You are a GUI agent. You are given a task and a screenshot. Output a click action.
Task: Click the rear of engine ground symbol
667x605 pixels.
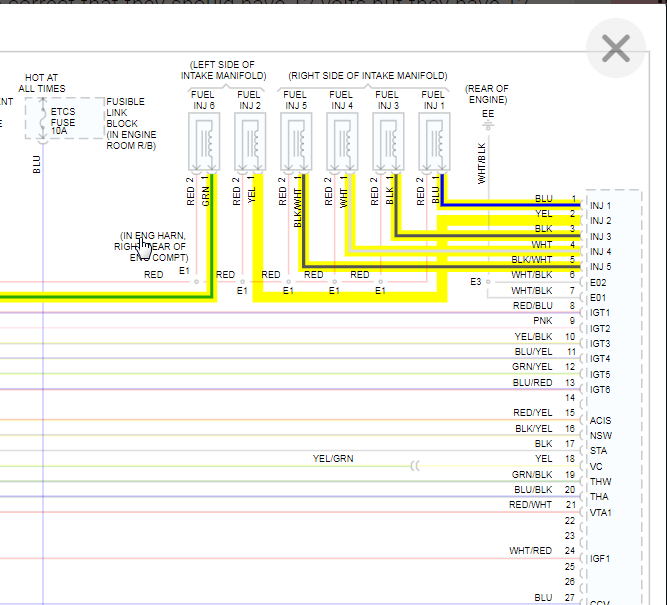(x=488, y=127)
